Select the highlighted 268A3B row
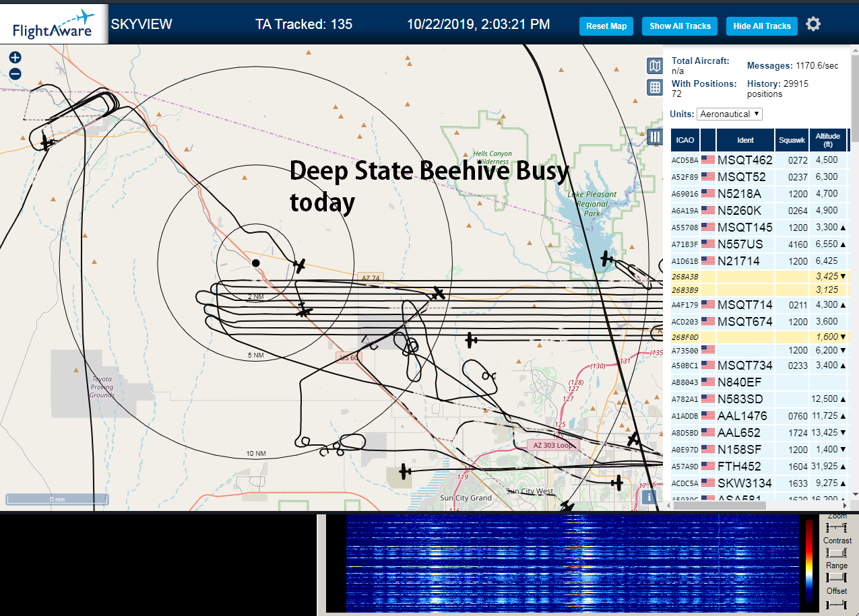 tap(759, 276)
